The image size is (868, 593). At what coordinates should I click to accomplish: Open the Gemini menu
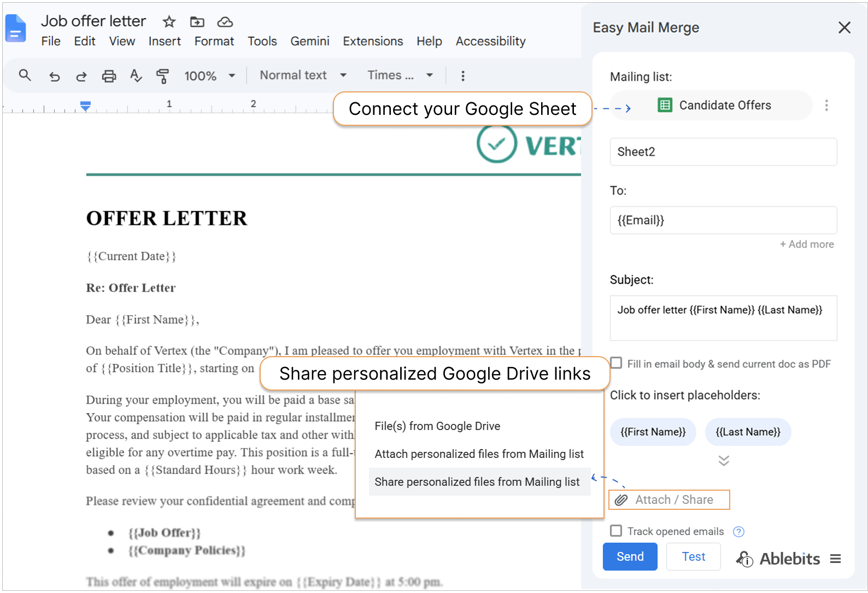[x=310, y=42]
